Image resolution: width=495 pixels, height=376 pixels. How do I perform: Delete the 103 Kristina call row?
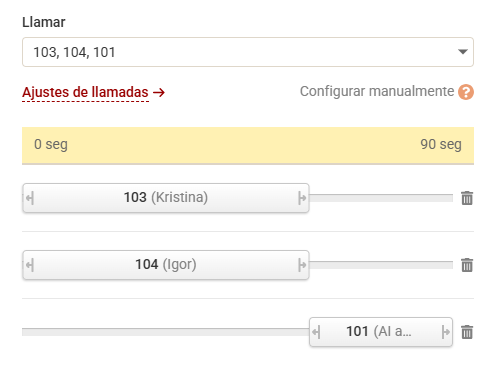click(467, 198)
